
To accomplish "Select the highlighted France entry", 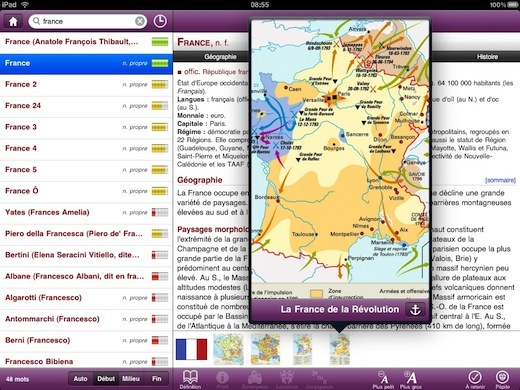I will click(86, 63).
